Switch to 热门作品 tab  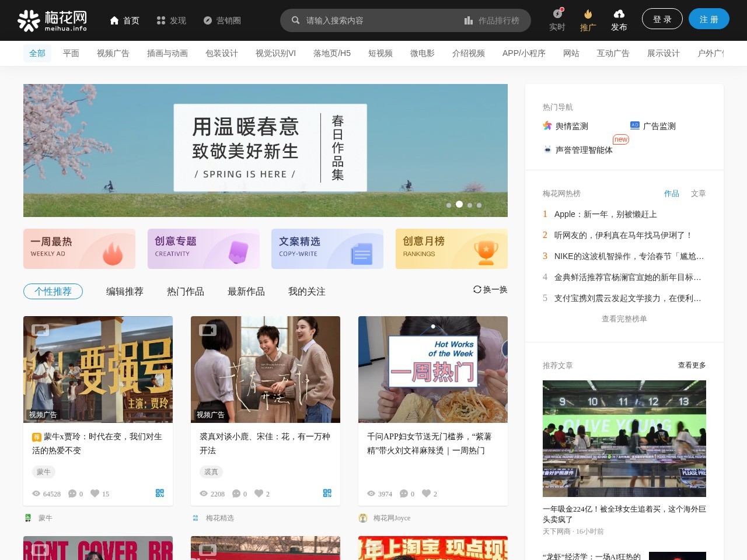click(x=186, y=291)
